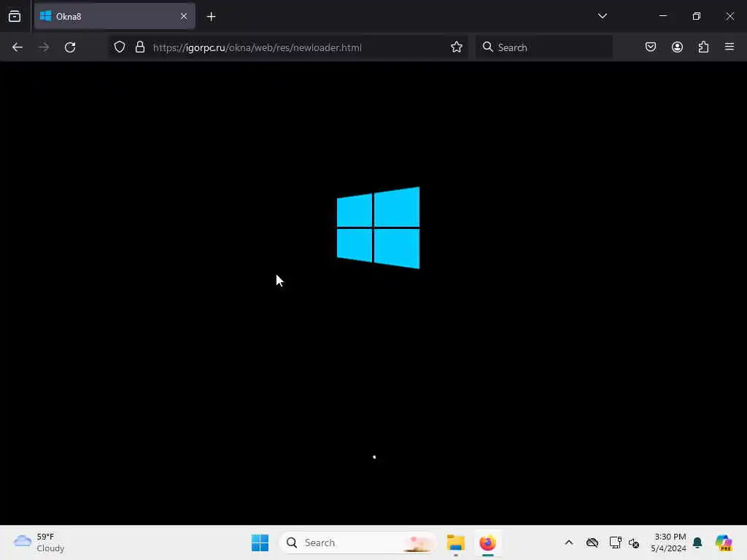Open the Firefox account menu

click(x=677, y=47)
